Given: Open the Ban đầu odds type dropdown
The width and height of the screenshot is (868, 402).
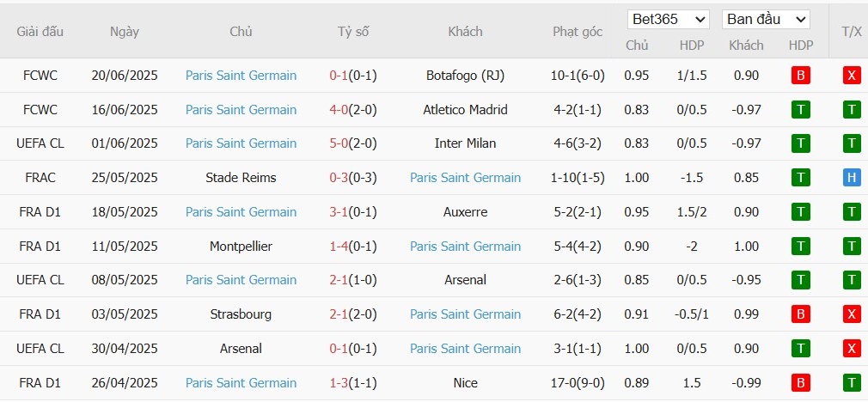Looking at the screenshot, I should pyautogui.click(x=766, y=20).
